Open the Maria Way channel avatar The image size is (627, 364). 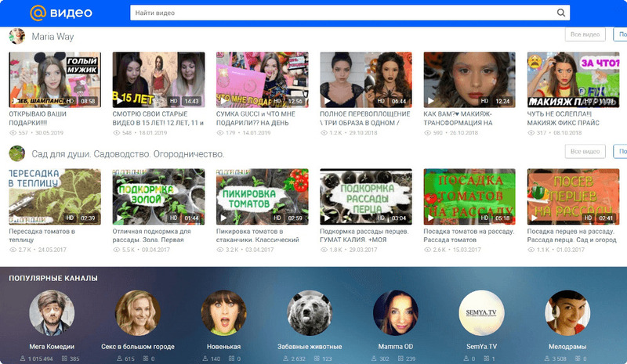tap(16, 36)
